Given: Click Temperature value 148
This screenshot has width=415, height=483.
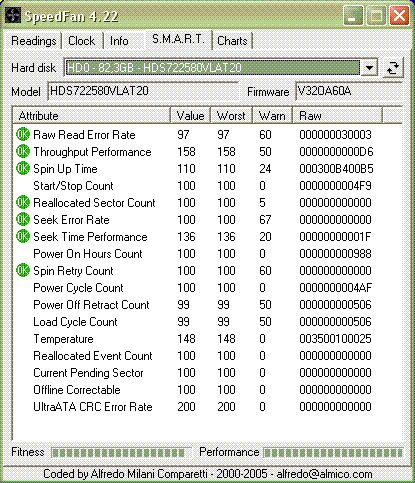Looking at the screenshot, I should [186, 339].
